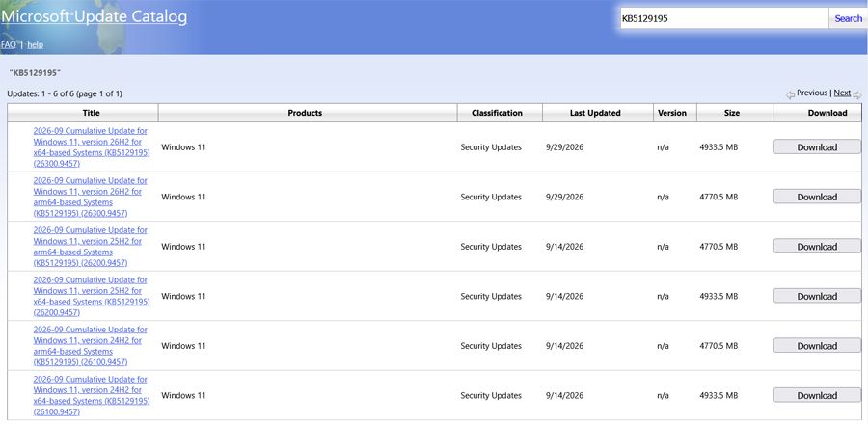Select the 4933.5 MB size in 24H2 x64 row
The height and width of the screenshot is (424, 868).
719,395
